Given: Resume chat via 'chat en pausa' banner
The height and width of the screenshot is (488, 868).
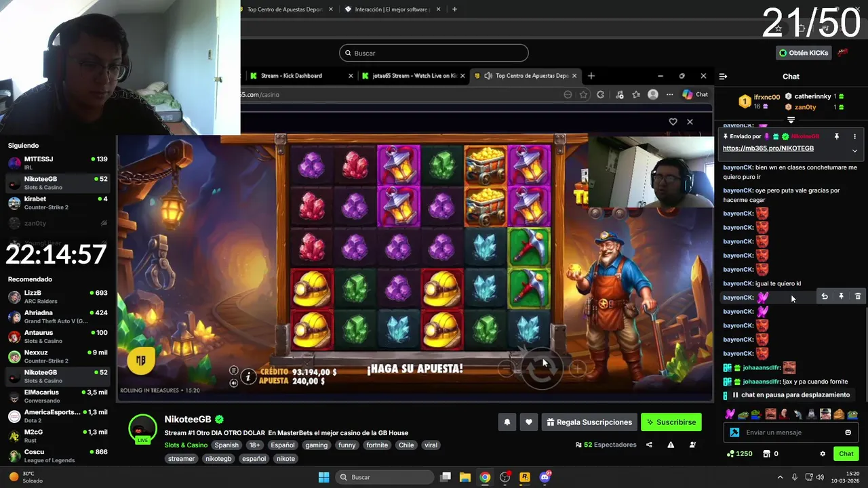Looking at the screenshot, I should coord(791,394).
